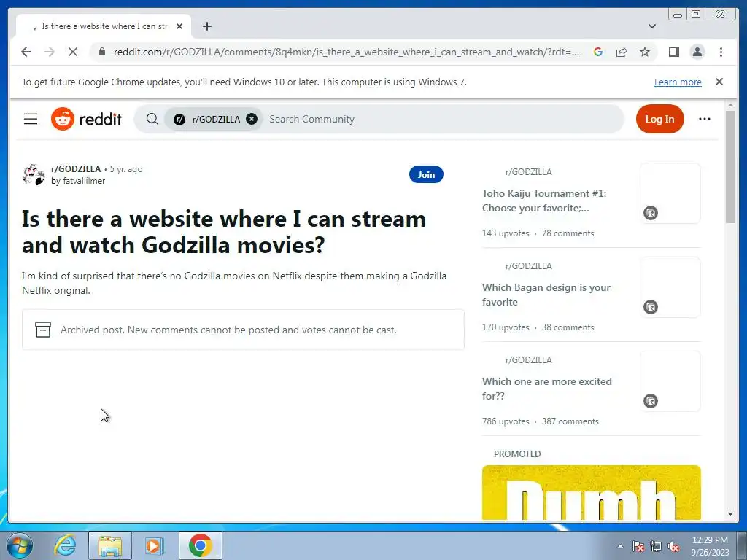Go back to the previous page

coord(26,52)
